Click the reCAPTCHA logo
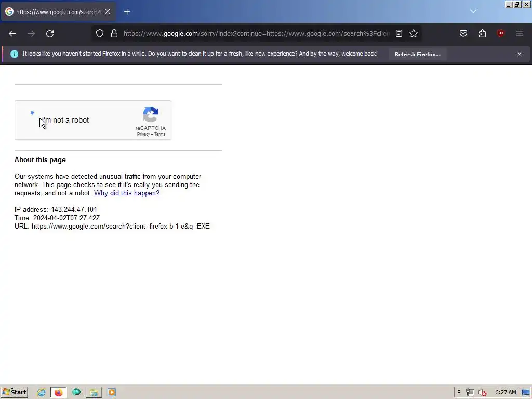 pos(151,114)
